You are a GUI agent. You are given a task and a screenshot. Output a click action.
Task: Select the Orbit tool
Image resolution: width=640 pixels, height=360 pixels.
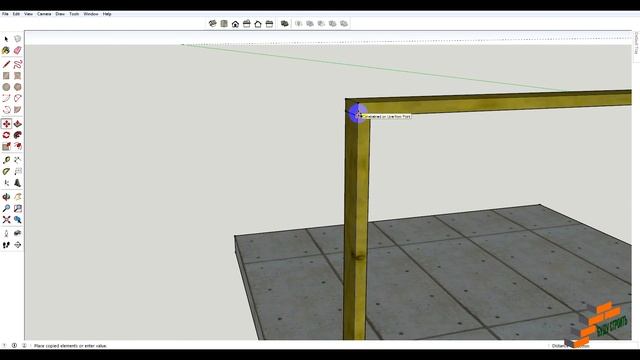coord(6,197)
